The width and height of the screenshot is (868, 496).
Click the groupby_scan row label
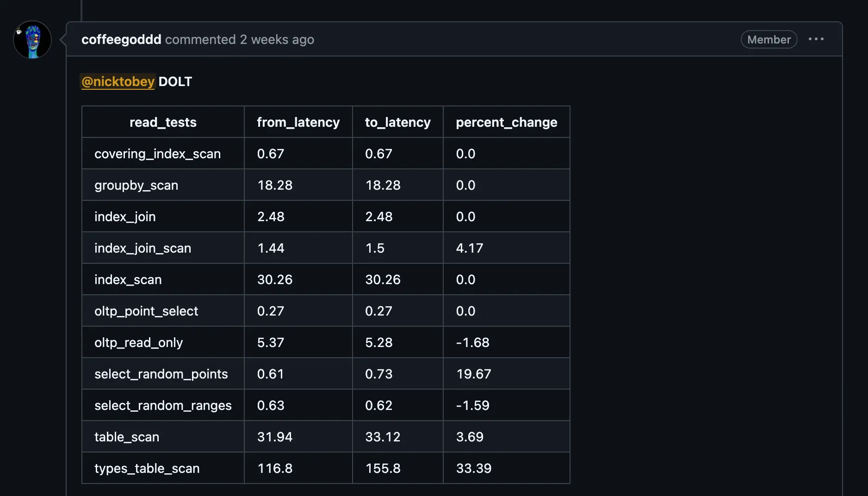tap(136, 185)
